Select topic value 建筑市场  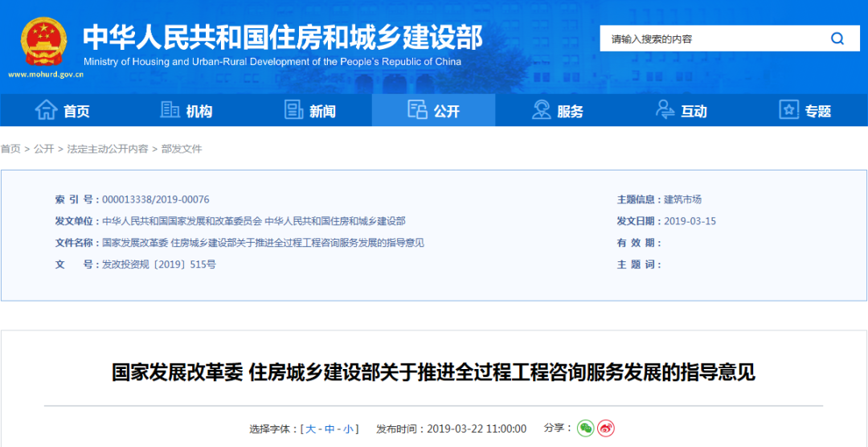(x=682, y=199)
